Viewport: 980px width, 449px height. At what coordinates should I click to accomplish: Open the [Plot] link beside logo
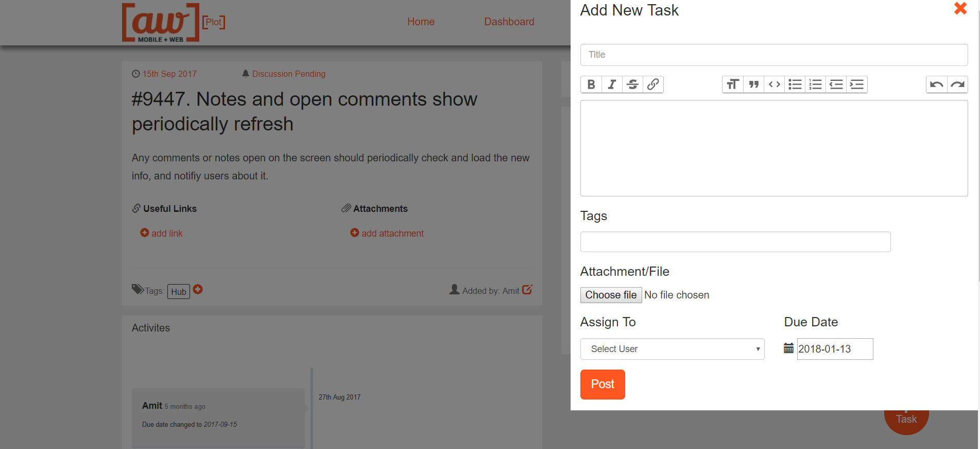pos(214,22)
